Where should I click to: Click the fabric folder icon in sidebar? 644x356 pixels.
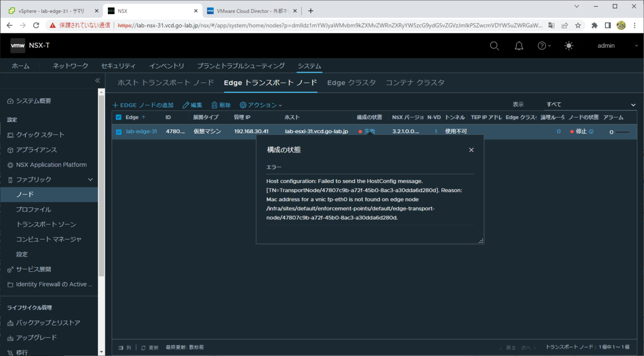[x=10, y=179]
